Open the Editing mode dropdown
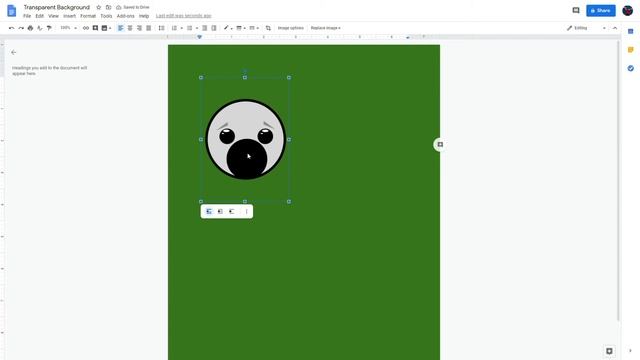 (x=586, y=28)
